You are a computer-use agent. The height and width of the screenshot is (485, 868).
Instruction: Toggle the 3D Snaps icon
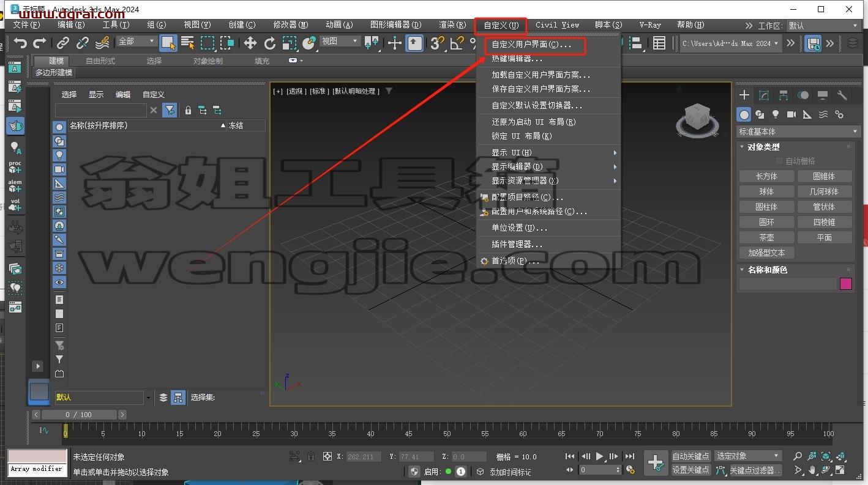coord(436,43)
